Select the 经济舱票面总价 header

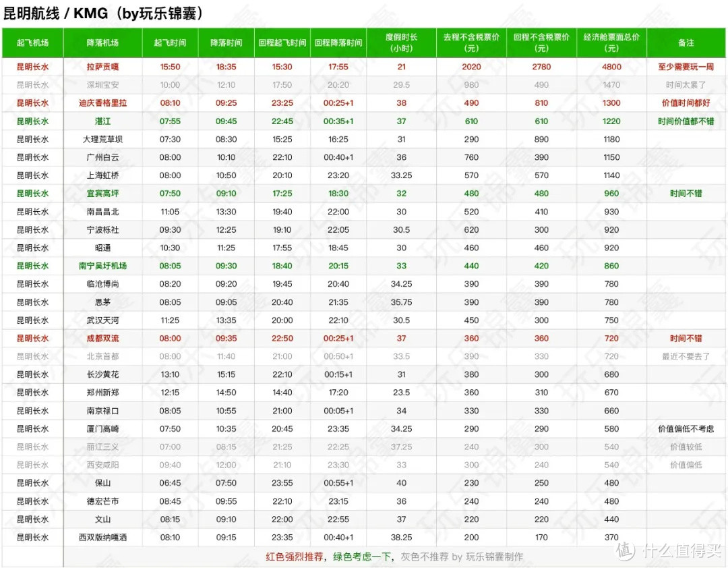(611, 42)
